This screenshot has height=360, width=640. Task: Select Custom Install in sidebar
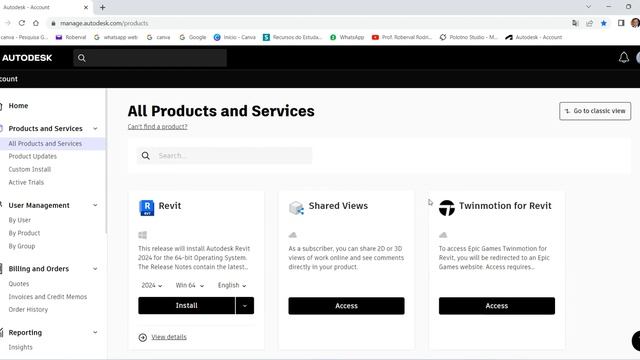(30, 169)
